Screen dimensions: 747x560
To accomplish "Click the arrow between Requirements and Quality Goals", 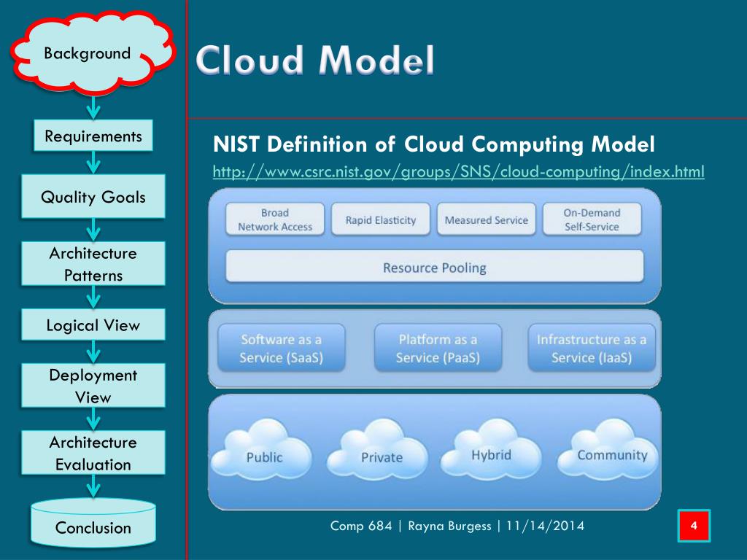I will coord(93,163).
